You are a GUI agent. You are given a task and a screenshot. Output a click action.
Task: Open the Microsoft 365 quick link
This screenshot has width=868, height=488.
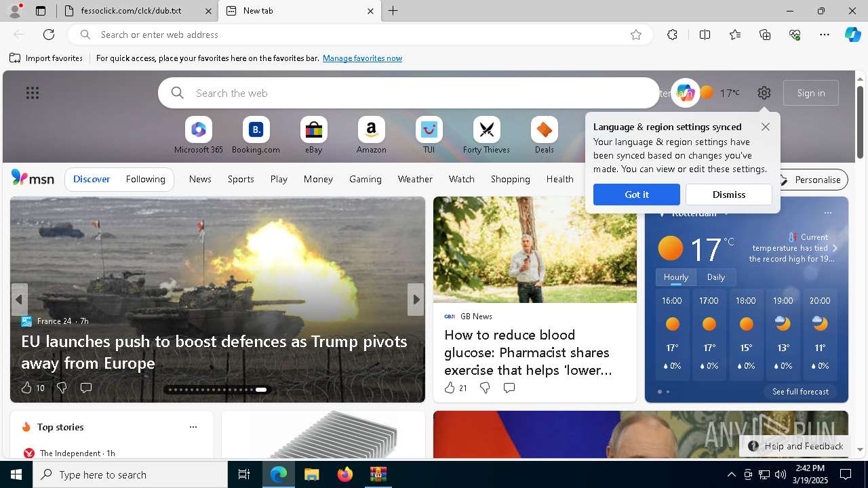[x=198, y=136]
